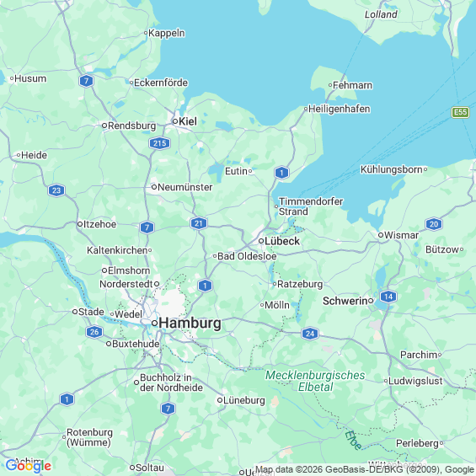Click the Timmendorfer Strand label
This screenshot has width=476, height=476.
[311, 206]
